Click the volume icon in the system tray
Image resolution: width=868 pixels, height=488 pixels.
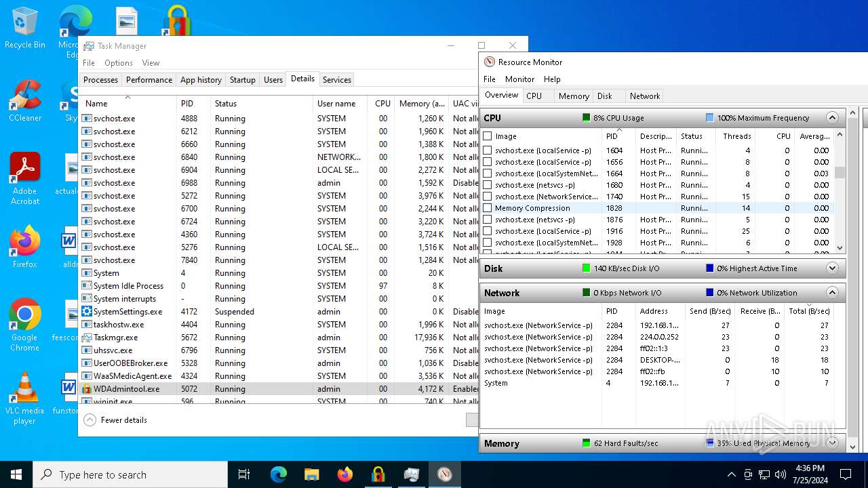point(781,474)
